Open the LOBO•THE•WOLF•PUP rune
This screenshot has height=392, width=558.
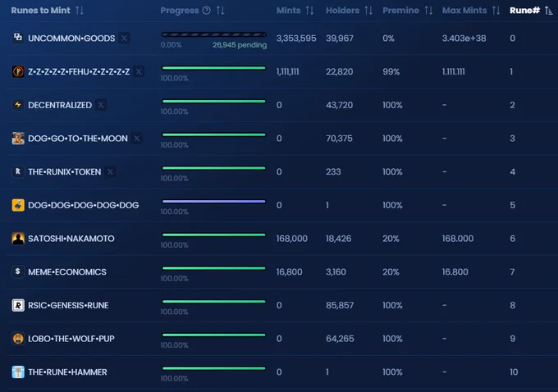tap(71, 339)
